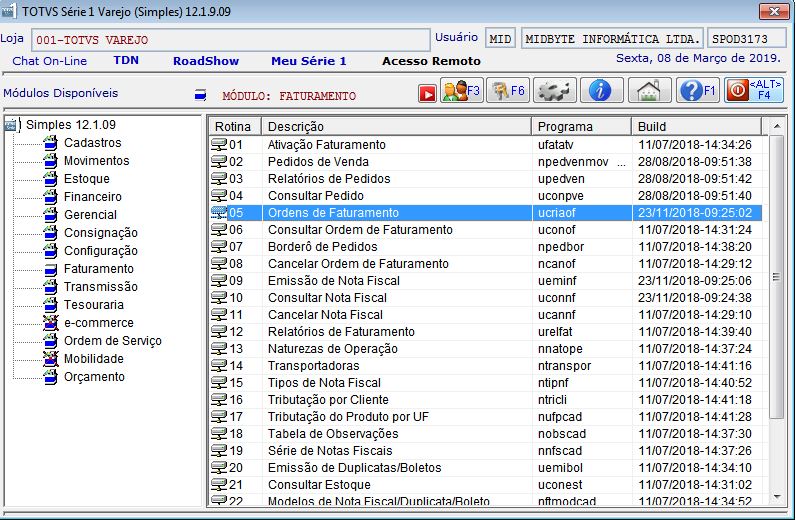Click the Estoque module icon
This screenshot has width=796, height=520.
(50, 179)
